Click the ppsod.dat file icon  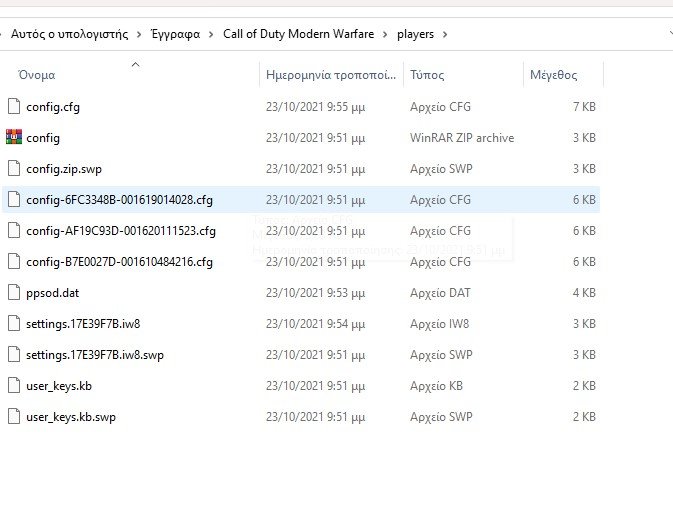14,293
